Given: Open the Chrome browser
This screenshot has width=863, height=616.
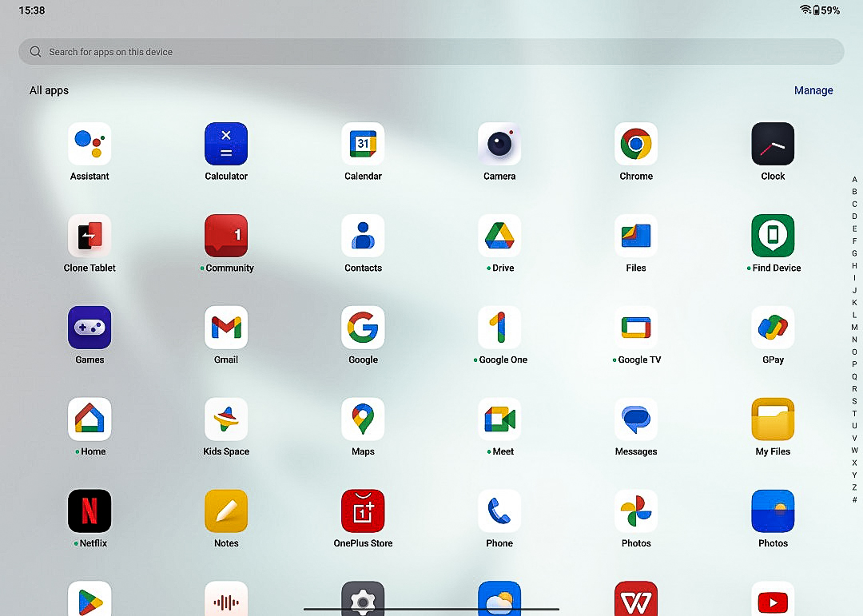Looking at the screenshot, I should 636,145.
